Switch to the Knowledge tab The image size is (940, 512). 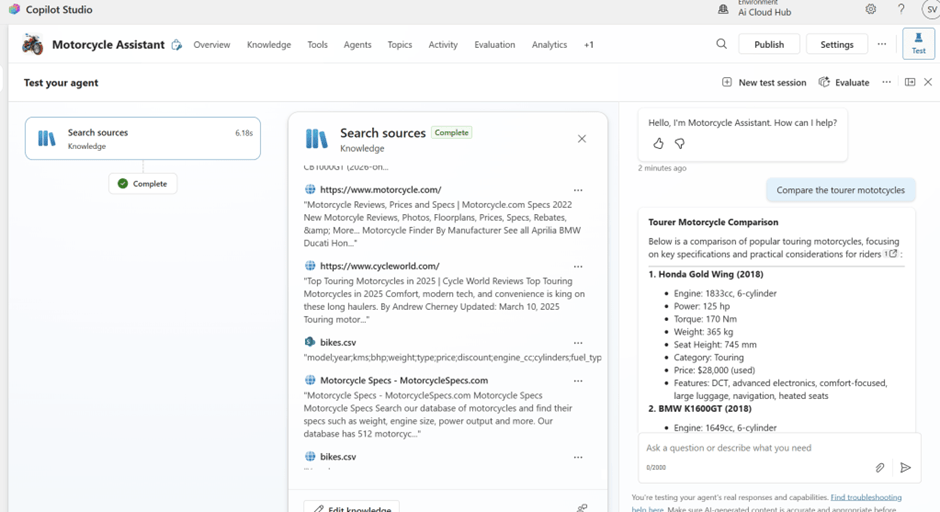[x=269, y=45]
